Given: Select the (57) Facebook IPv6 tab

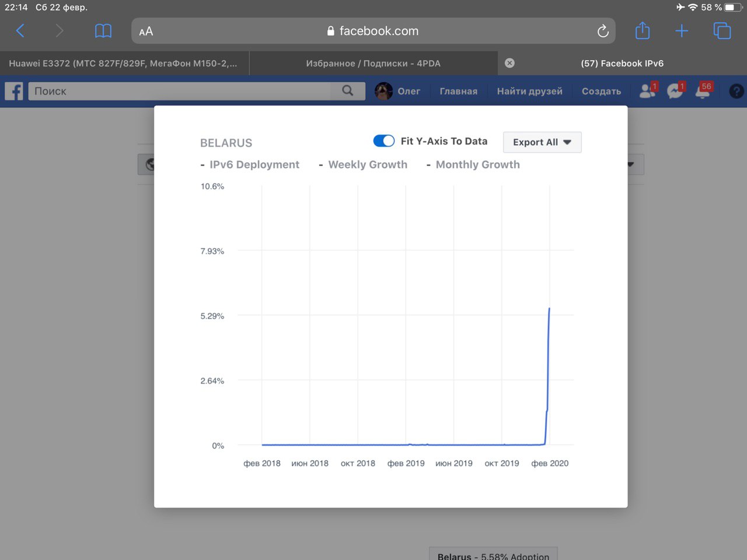Looking at the screenshot, I should tap(622, 63).
